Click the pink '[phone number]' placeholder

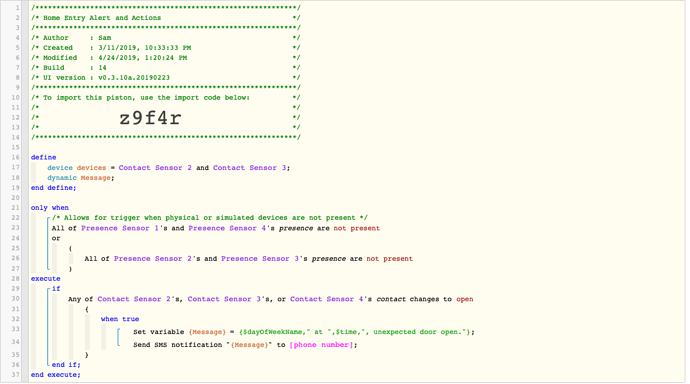[x=322, y=345]
